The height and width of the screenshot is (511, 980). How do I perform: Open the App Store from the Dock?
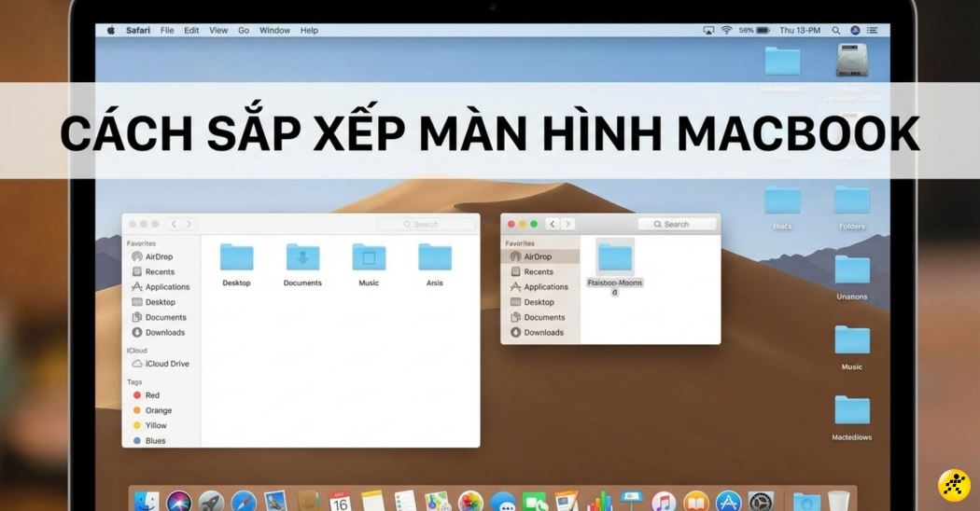tap(728, 503)
